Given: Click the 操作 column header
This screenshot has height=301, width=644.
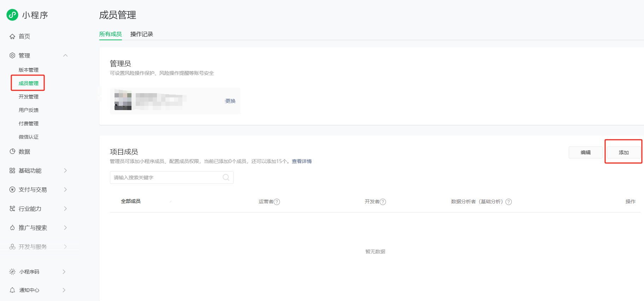Looking at the screenshot, I should 631,201.
